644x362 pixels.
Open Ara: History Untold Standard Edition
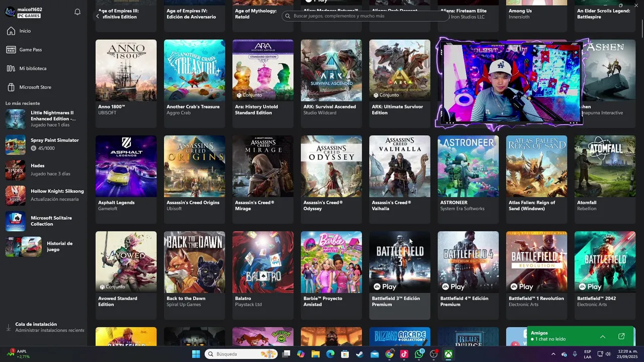tap(263, 83)
